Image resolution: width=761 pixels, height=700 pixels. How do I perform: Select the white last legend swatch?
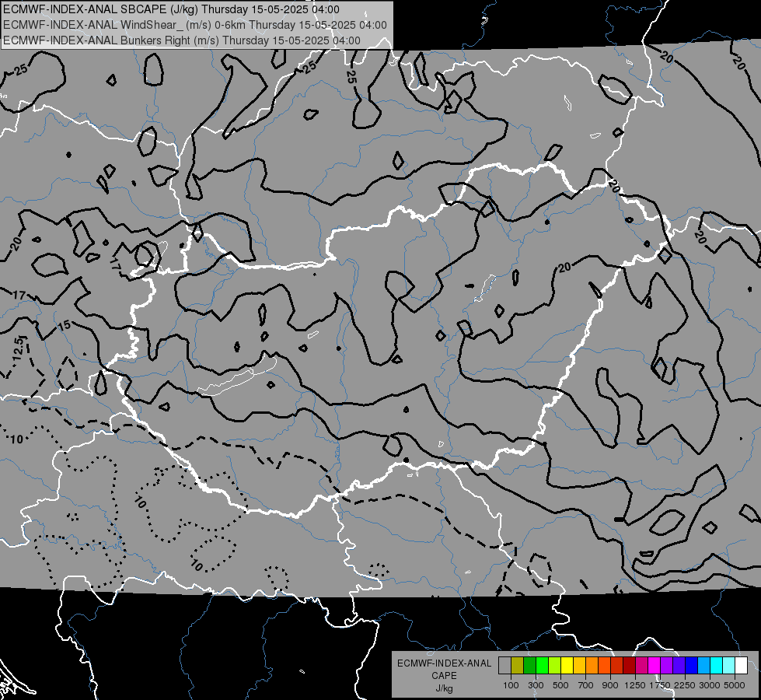[741, 666]
